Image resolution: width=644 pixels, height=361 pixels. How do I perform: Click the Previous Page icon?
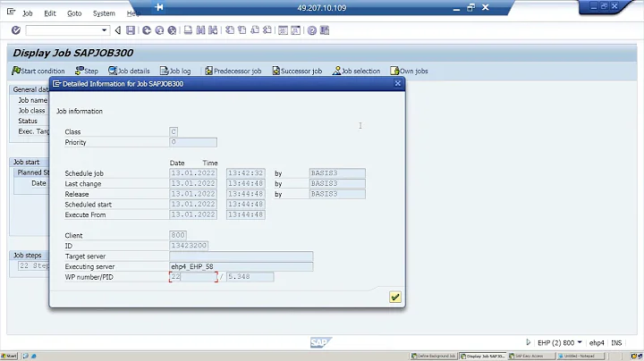[242, 30]
